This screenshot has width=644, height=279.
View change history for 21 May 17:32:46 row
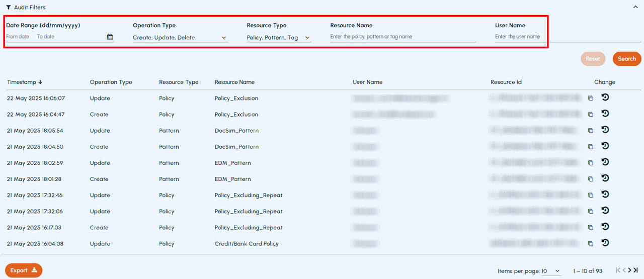tap(605, 194)
